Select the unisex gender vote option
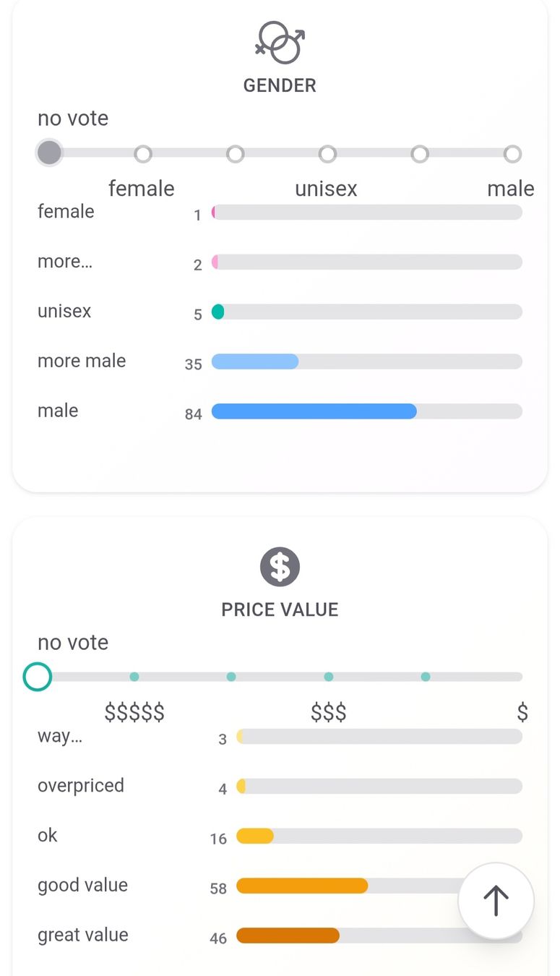Image resolution: width=560 pixels, height=976 pixels. click(x=328, y=154)
